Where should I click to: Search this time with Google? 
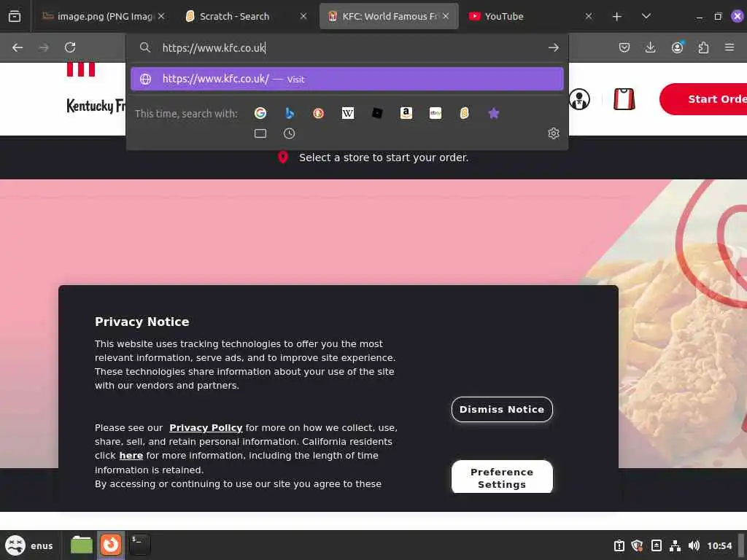point(260,113)
